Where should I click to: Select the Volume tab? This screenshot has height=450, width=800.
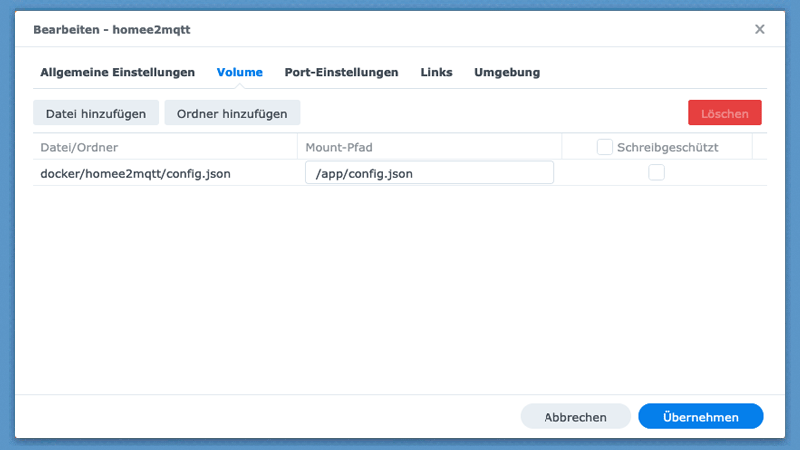point(239,72)
